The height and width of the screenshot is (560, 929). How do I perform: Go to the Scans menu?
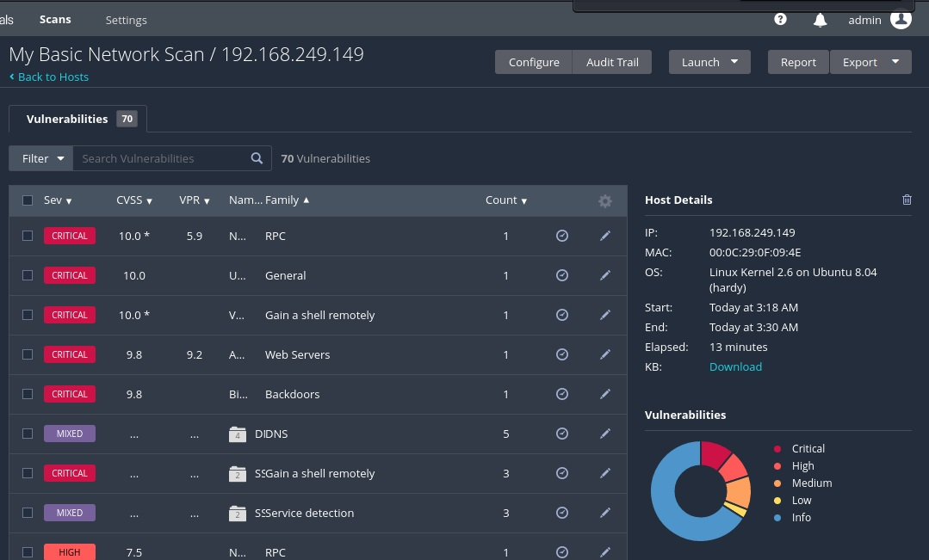coord(55,20)
